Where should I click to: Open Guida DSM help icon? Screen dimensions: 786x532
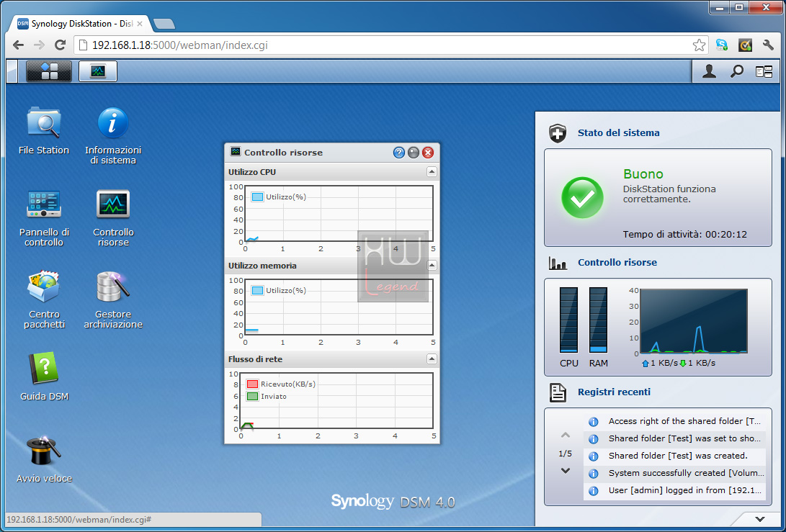point(44,377)
